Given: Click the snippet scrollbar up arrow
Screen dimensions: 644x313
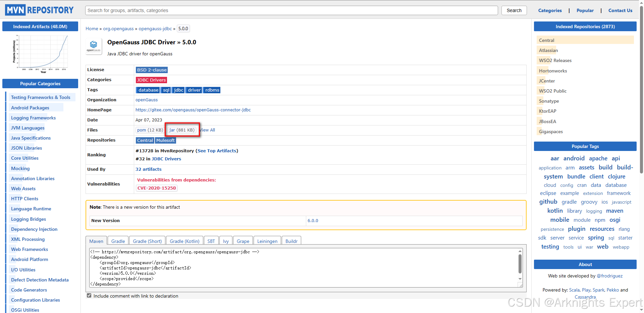Looking at the screenshot, I should click(520, 251).
